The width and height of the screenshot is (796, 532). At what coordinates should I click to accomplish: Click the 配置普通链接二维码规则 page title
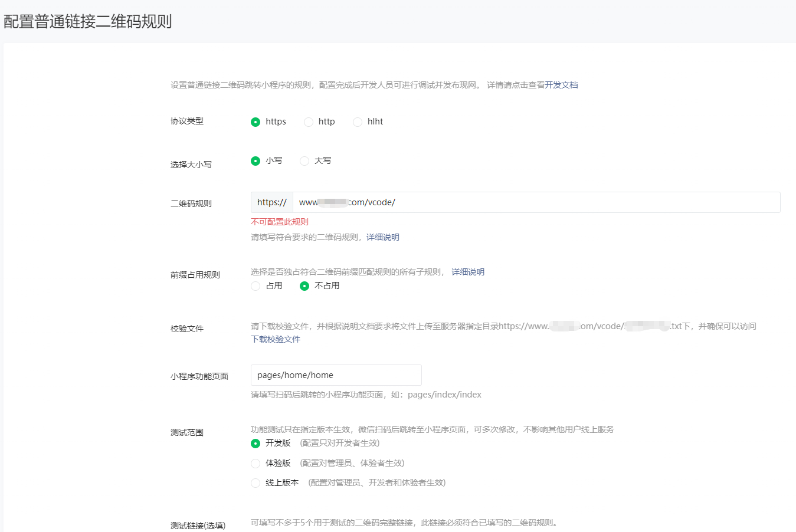pos(88,22)
